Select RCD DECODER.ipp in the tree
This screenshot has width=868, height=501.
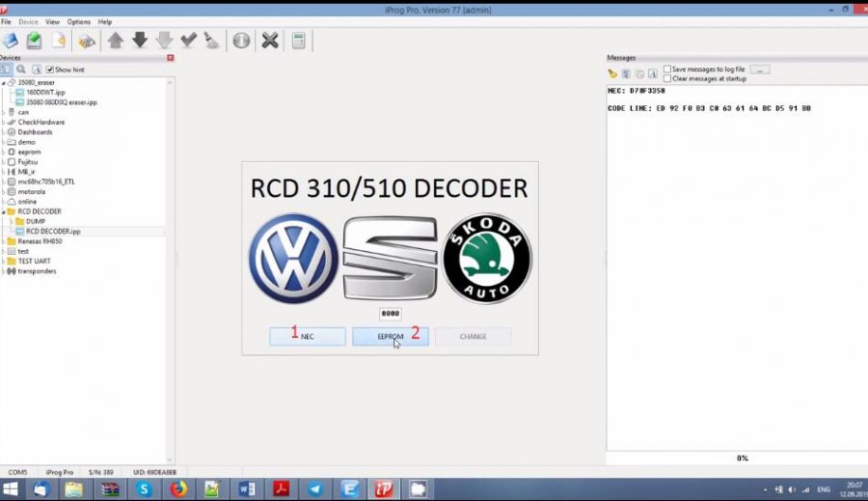click(x=53, y=231)
